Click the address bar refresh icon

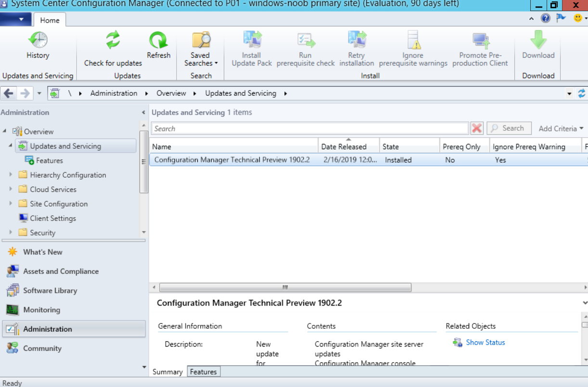tap(582, 93)
